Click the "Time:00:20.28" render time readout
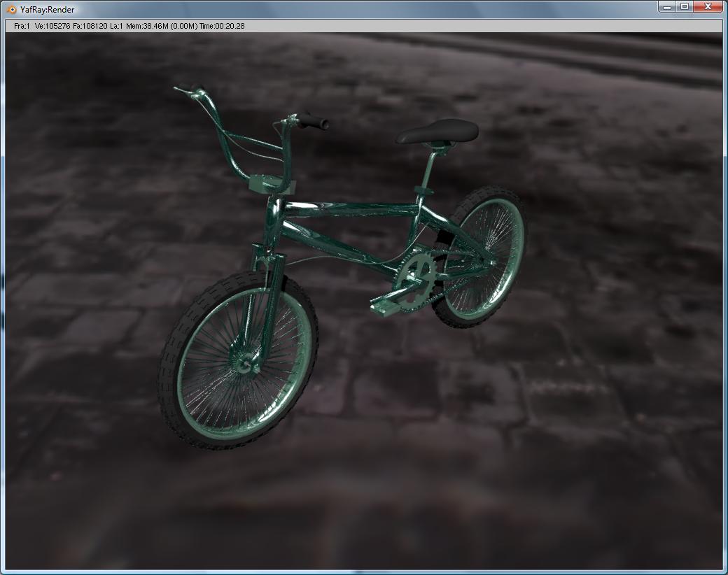This screenshot has width=728, height=575. [222, 26]
